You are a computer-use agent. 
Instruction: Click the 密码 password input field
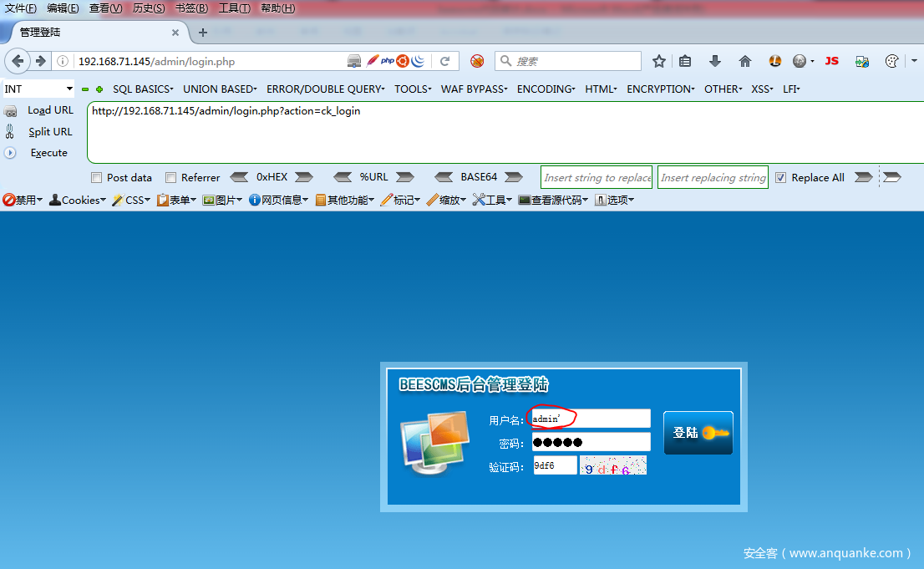tap(591, 442)
